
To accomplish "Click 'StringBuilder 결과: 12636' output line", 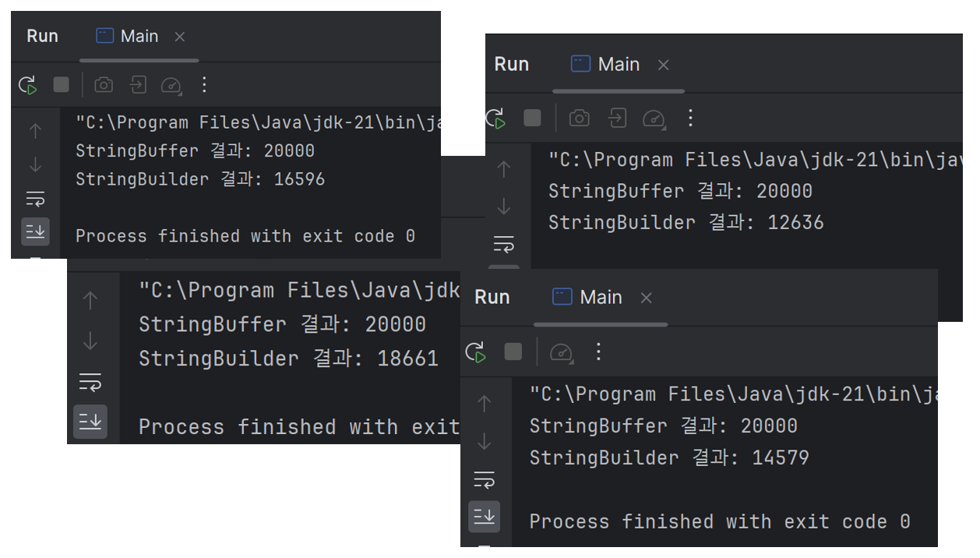I will pos(686,223).
